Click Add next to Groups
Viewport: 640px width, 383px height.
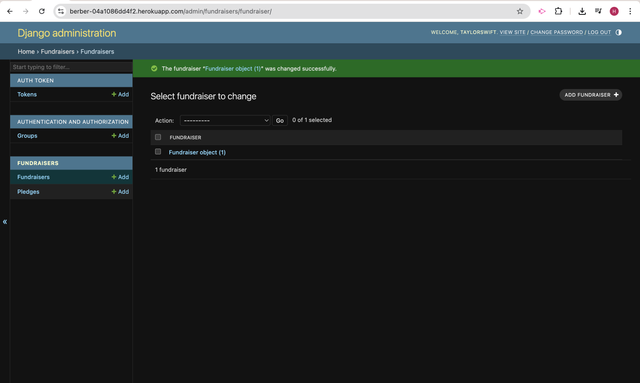[120, 136]
